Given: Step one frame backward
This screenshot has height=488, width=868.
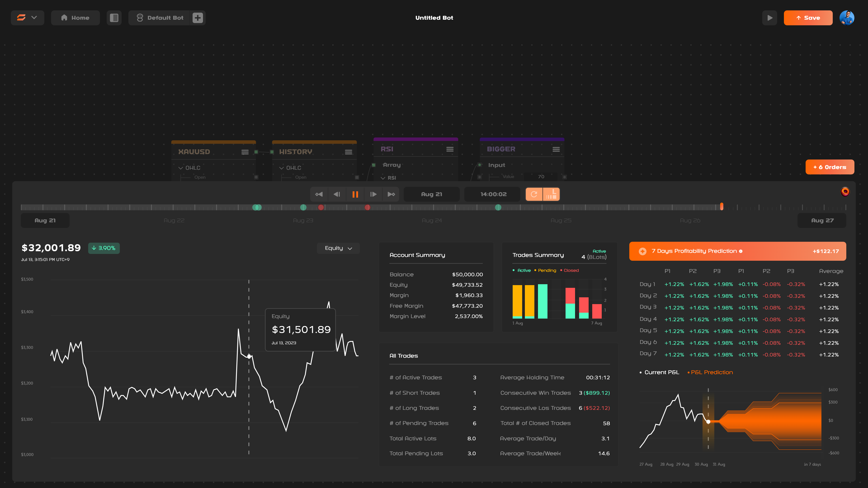Looking at the screenshot, I should click(337, 194).
